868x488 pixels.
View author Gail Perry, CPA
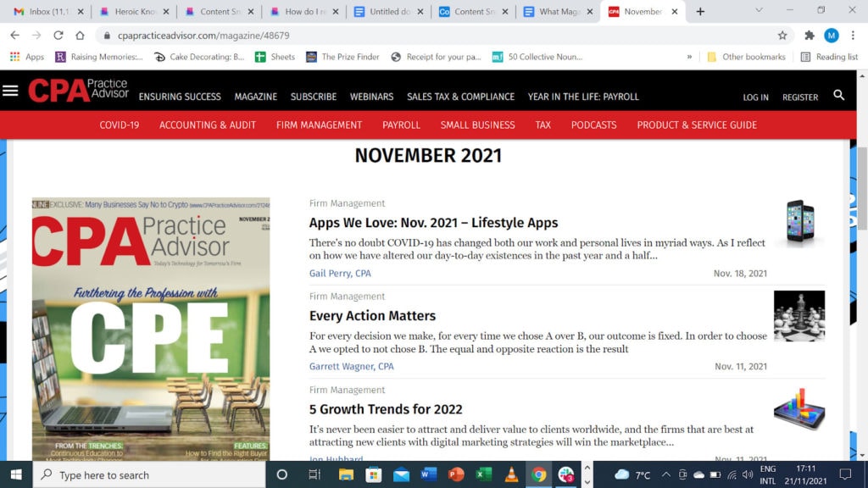[340, 273]
